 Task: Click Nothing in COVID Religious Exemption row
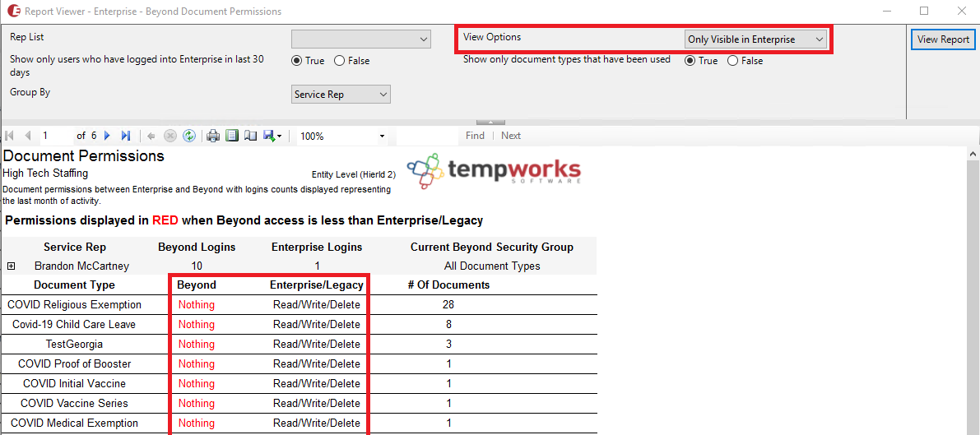pyautogui.click(x=197, y=305)
